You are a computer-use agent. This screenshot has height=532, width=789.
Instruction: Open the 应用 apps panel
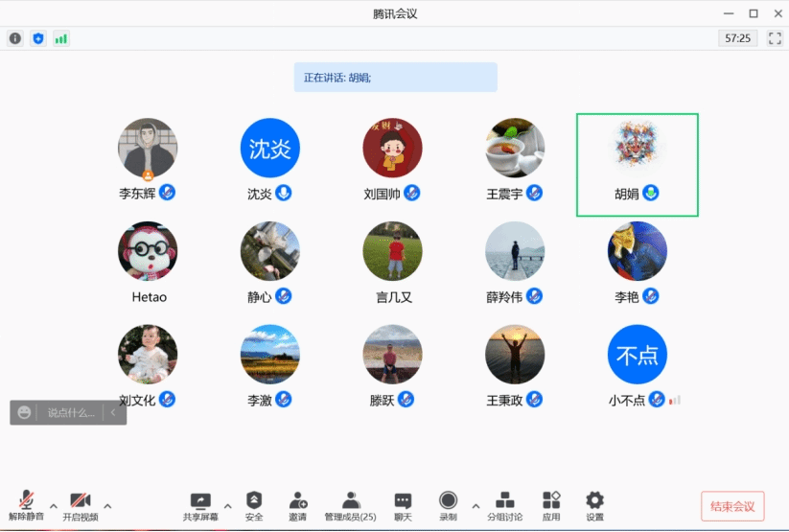pyautogui.click(x=551, y=505)
